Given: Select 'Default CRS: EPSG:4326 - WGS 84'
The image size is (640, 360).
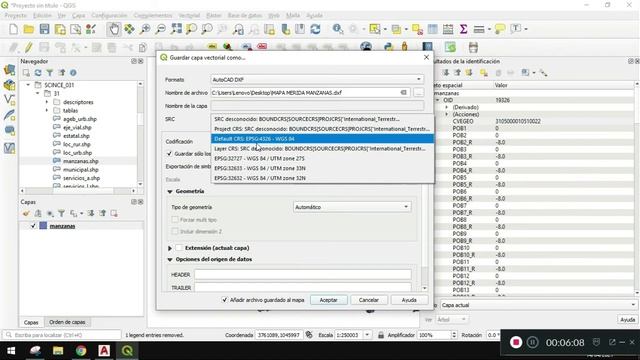Looking at the screenshot, I should point(322,139).
